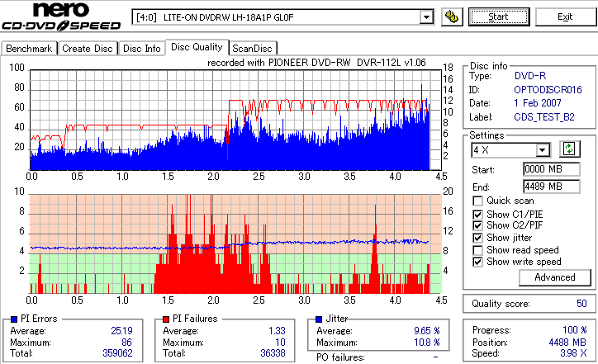Click Speed value 3.98 X

(573, 353)
